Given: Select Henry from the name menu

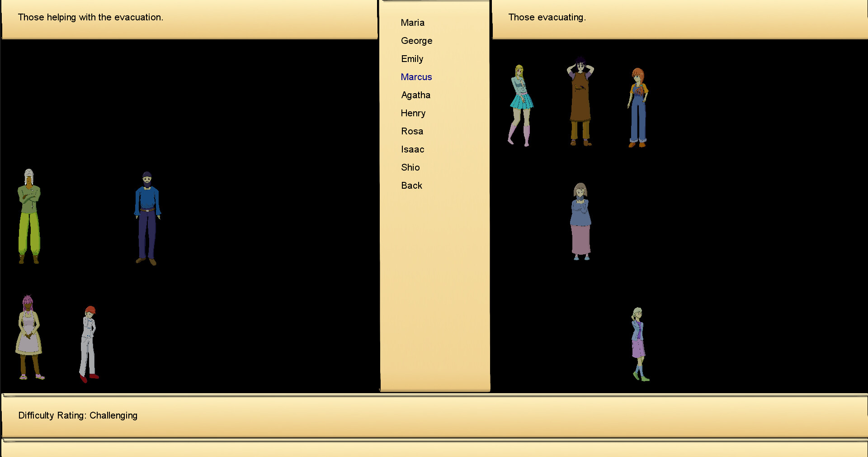Looking at the screenshot, I should [x=413, y=113].
